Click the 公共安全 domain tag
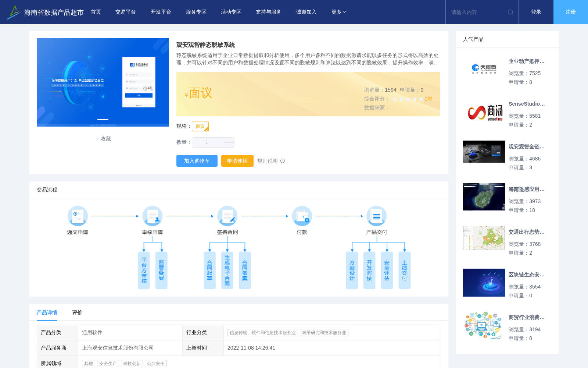Screen dimensions: 588x368 pyautogui.click(x=156, y=364)
